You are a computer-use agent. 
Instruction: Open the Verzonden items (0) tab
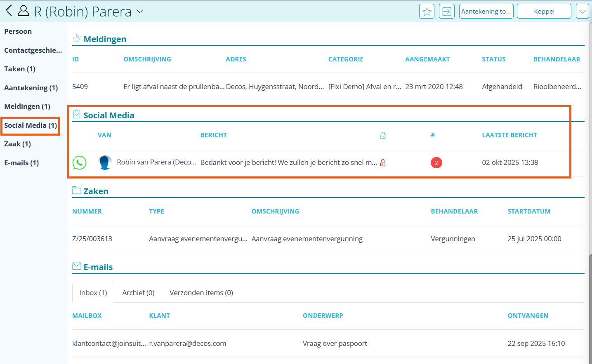[x=201, y=293]
